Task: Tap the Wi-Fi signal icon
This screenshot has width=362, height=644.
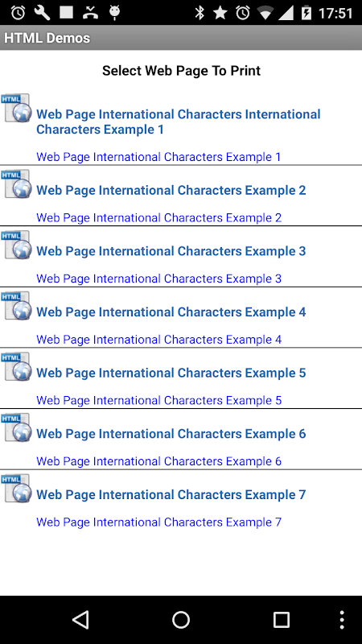Action: pos(265,14)
